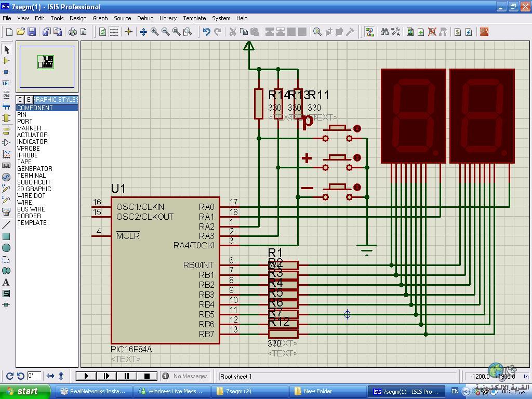The image size is (532, 399).
Task: Click the rotation angle input field
Action: (x=34, y=376)
